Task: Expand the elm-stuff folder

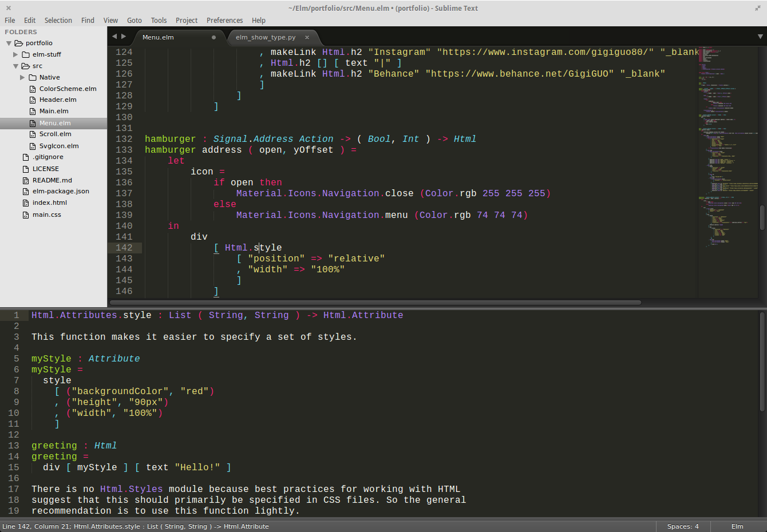Action: pos(15,54)
